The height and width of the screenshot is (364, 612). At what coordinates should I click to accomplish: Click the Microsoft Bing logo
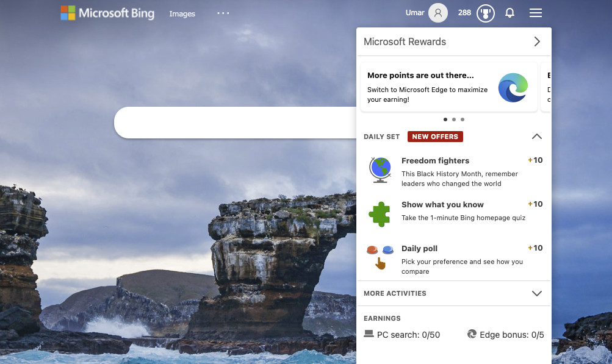tap(107, 13)
